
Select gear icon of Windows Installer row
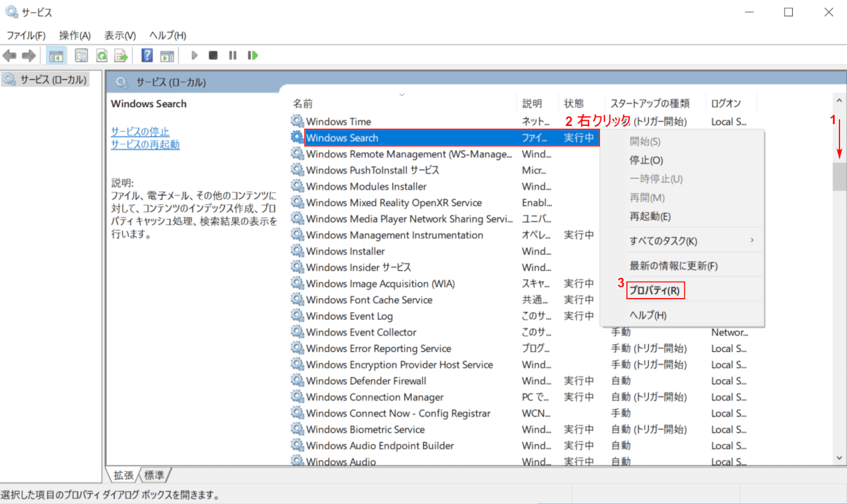click(297, 251)
